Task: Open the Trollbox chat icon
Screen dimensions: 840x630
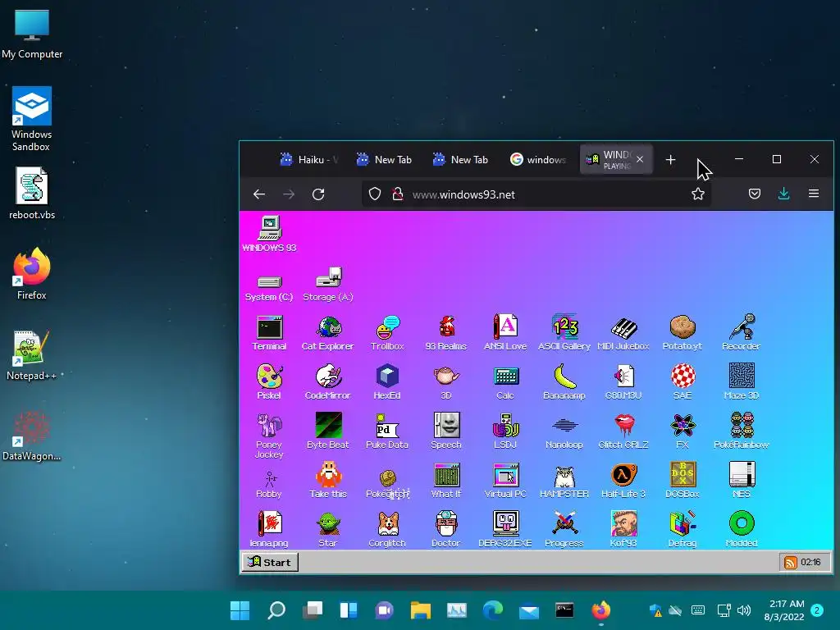Action: 387,333
